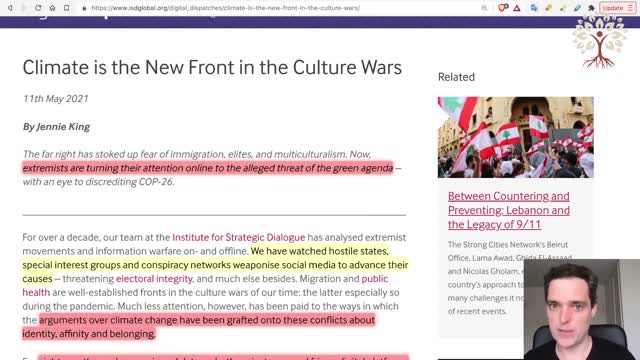
Task: Open the zoom magnifier in address bar
Action: 484,8
